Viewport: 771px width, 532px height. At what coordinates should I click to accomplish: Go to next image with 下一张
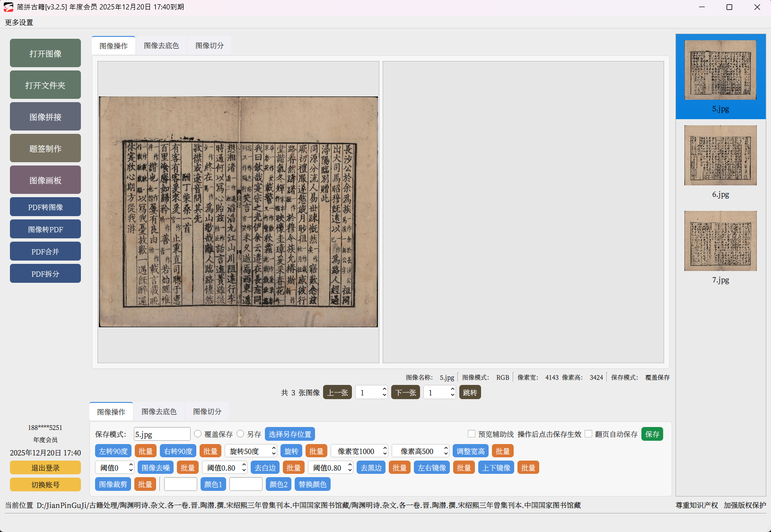coord(405,392)
